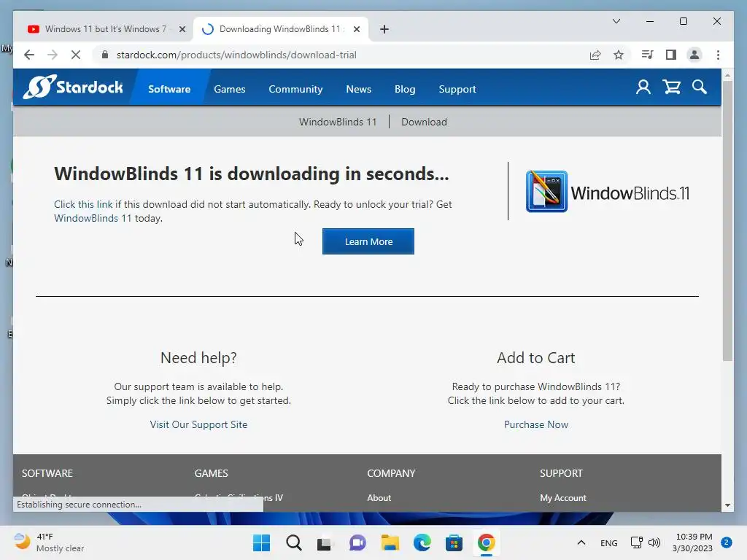The width and height of the screenshot is (747, 560).
Task: Click the Learn More button
Action: tap(368, 241)
